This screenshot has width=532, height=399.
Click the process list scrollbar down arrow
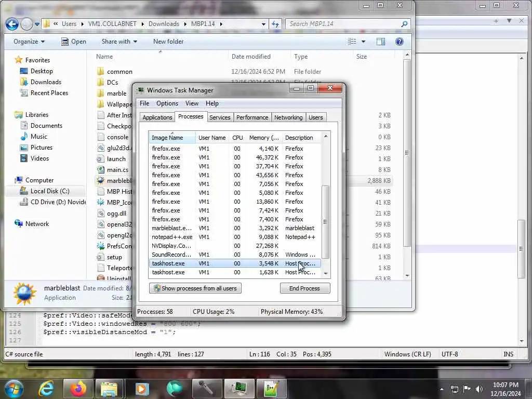click(326, 273)
